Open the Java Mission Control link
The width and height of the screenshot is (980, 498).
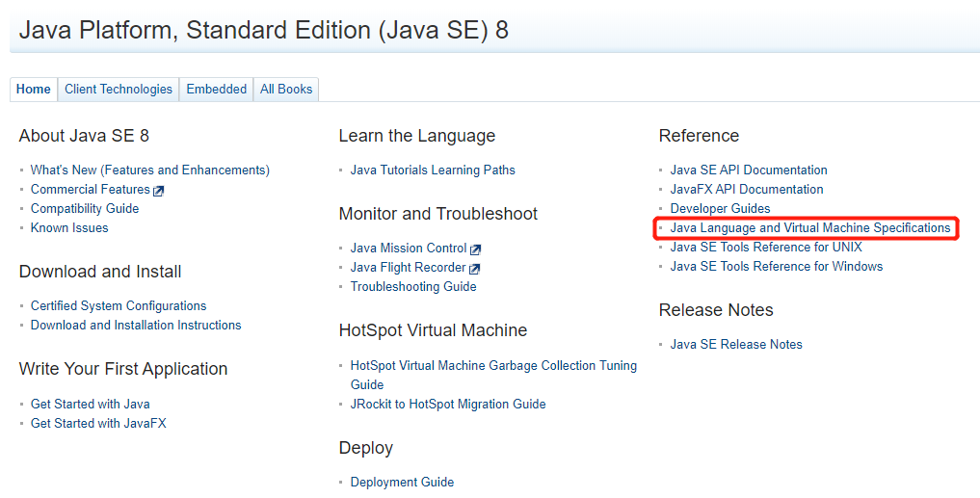[x=409, y=249]
